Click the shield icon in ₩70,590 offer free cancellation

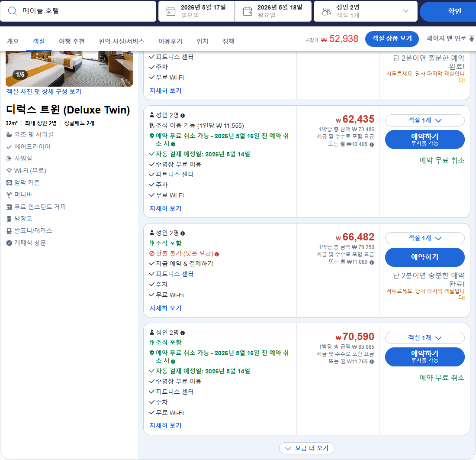click(152, 353)
